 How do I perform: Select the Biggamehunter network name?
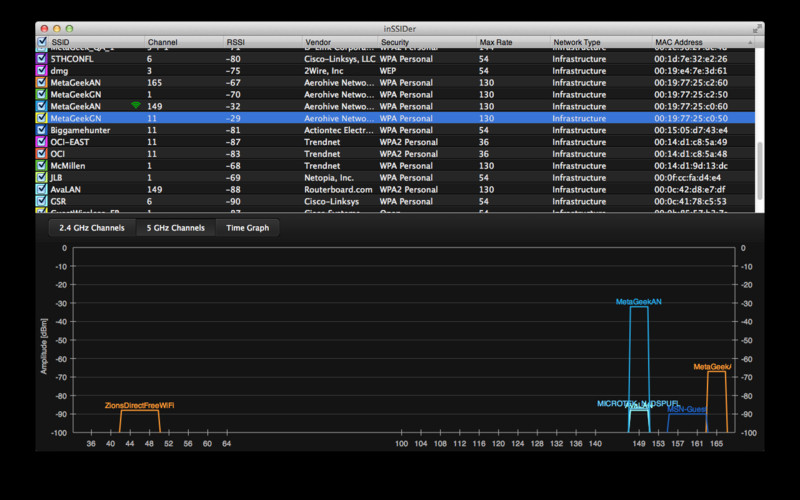coord(80,130)
